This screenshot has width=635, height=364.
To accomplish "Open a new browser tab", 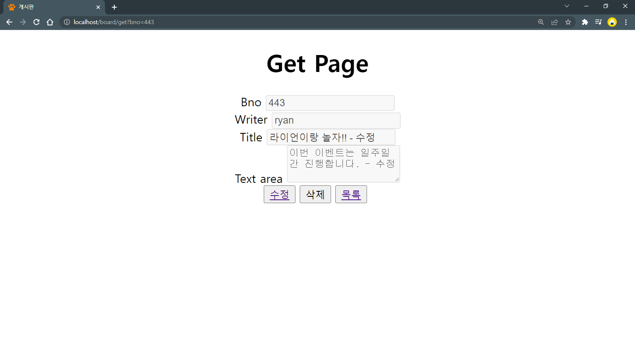I will (114, 7).
